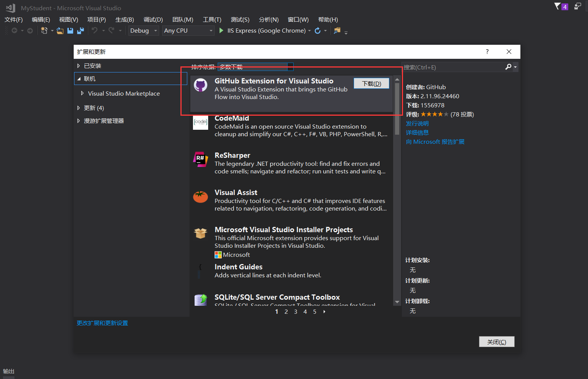This screenshot has width=588, height=379.
Task: Open the 工具(T) menu
Action: [x=212, y=20]
